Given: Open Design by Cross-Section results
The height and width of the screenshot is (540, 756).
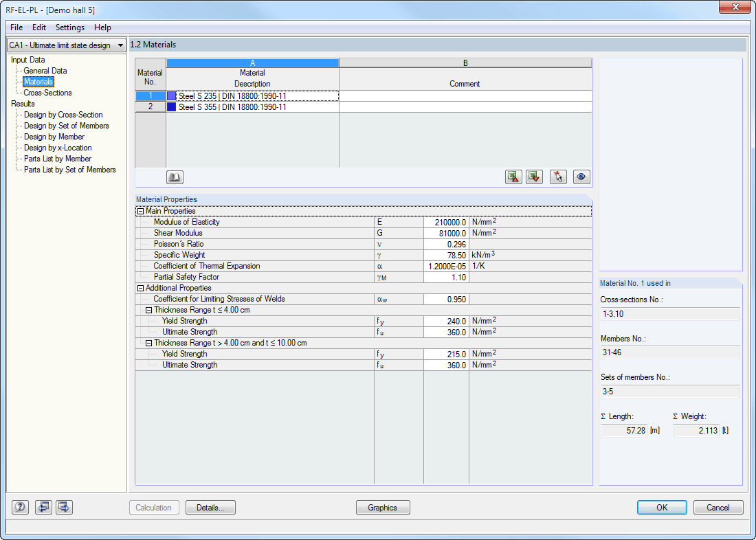Looking at the screenshot, I should (x=63, y=115).
